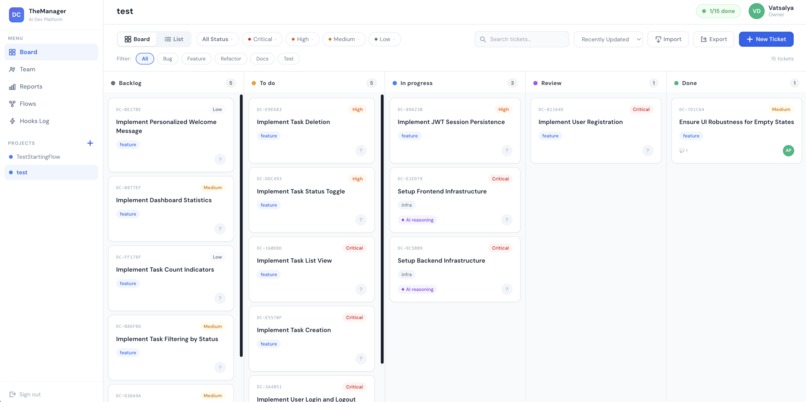
Task: Open Implement Personalized Welcome Message ticket
Action: click(171, 135)
